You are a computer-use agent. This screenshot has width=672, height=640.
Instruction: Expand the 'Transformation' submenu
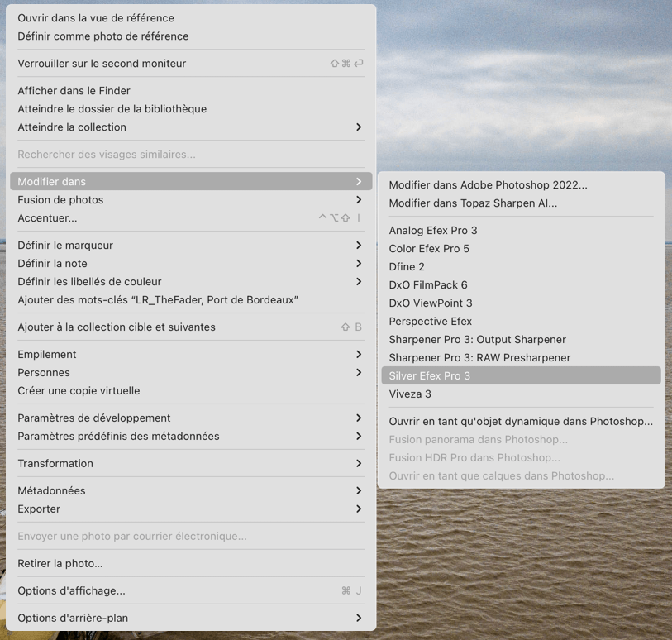coord(191,463)
